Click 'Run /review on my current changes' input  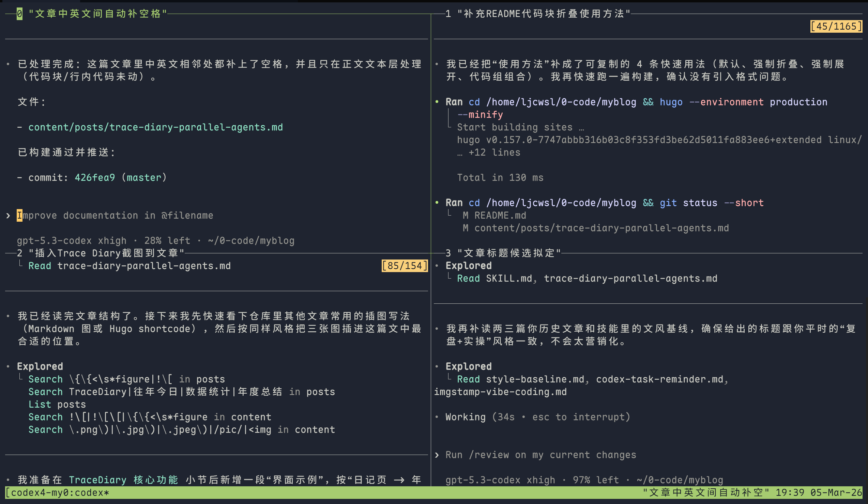(x=541, y=455)
